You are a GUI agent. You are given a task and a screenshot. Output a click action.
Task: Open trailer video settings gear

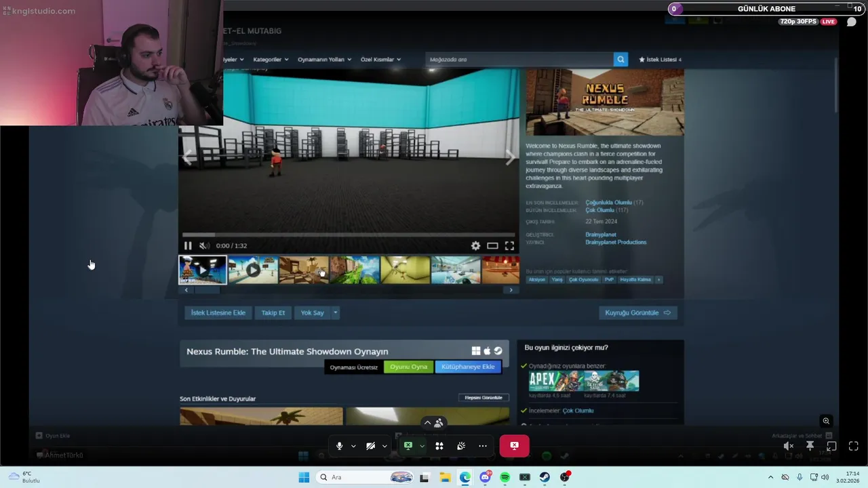pyautogui.click(x=475, y=246)
